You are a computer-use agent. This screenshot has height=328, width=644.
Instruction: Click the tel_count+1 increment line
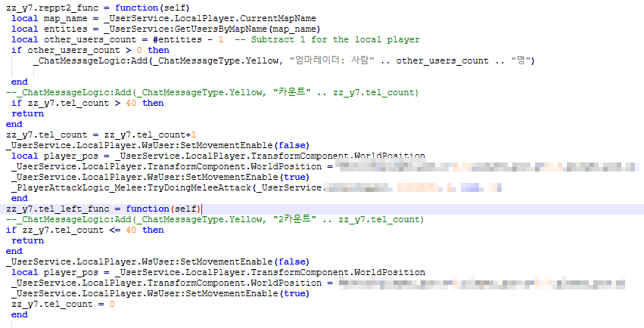101,135
